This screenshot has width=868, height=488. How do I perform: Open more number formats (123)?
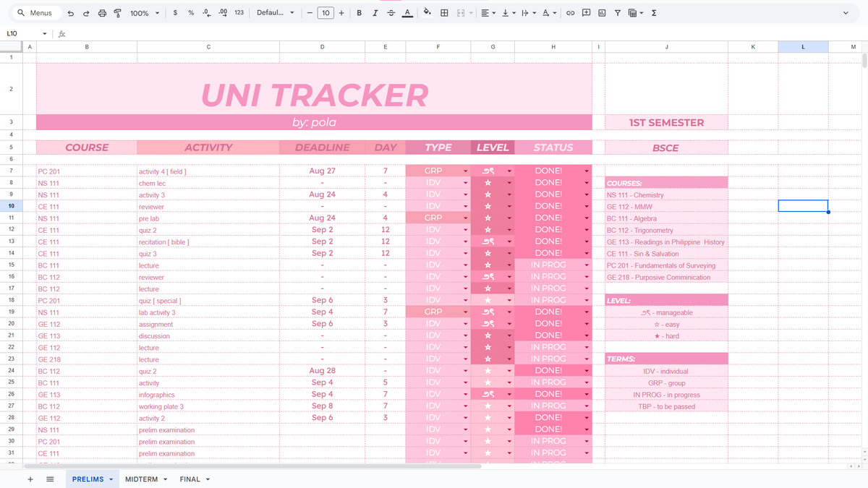coord(239,13)
